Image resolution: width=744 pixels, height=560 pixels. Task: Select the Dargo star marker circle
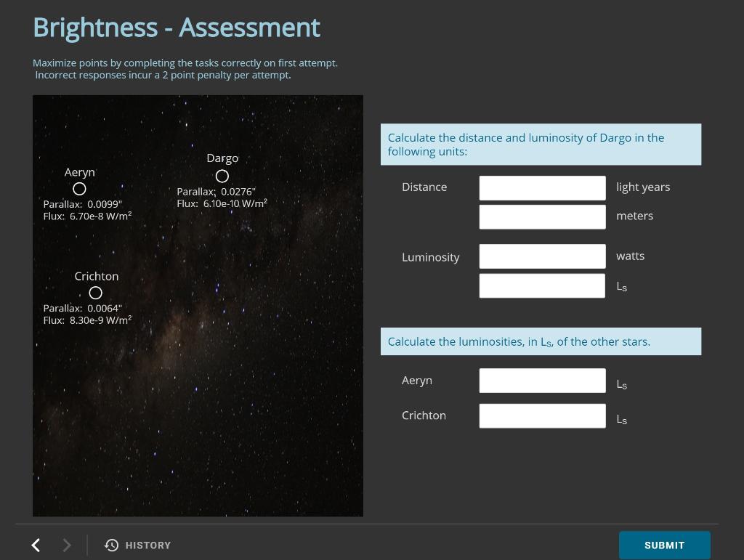click(x=222, y=176)
